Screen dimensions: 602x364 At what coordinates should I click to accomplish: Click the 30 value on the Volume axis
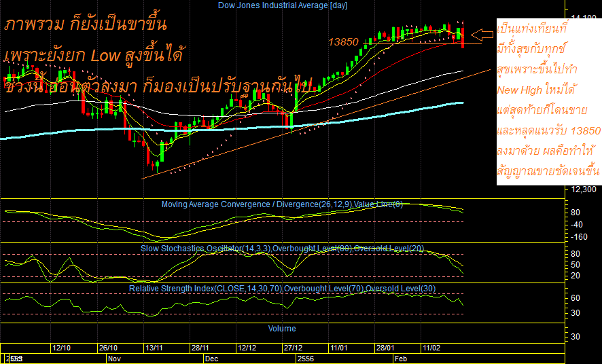point(576,337)
